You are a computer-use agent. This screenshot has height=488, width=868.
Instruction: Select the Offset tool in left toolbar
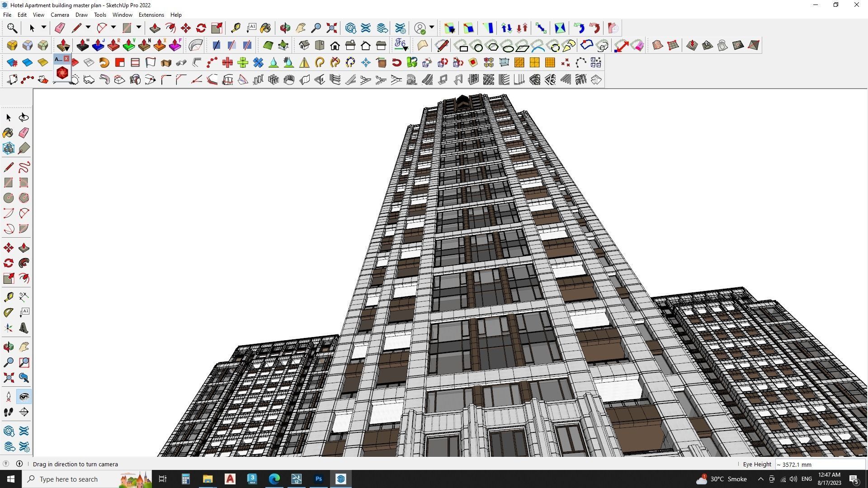pyautogui.click(x=24, y=278)
